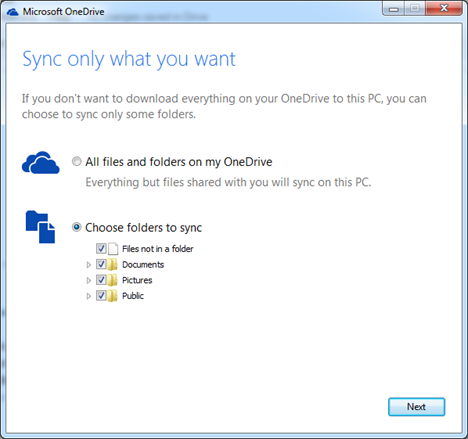Uncheck the Pictures folder checkbox
Screen dimensions: 468x439
(x=101, y=280)
